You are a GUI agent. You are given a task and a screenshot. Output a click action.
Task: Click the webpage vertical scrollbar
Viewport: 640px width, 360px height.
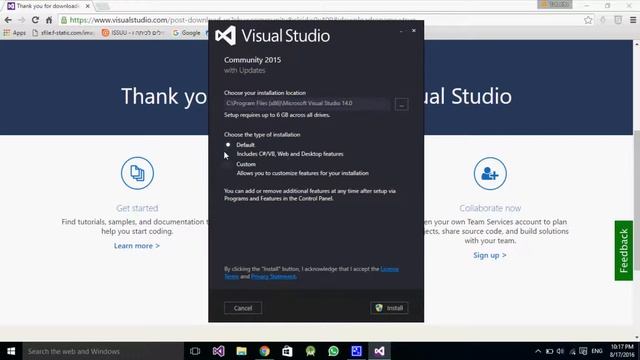pyautogui.click(x=636, y=200)
